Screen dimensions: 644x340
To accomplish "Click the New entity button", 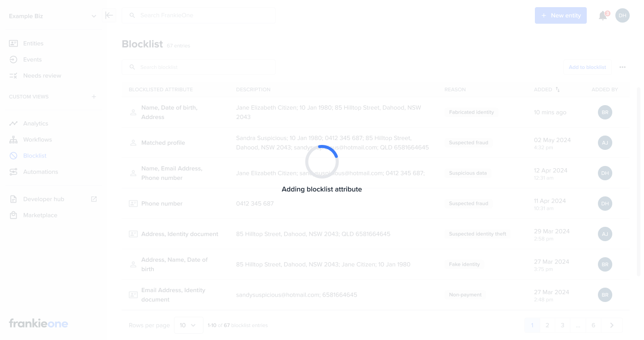I will pyautogui.click(x=561, y=15).
